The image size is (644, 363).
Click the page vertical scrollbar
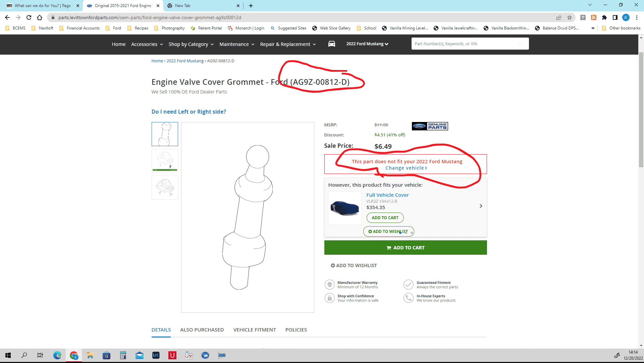641,111
